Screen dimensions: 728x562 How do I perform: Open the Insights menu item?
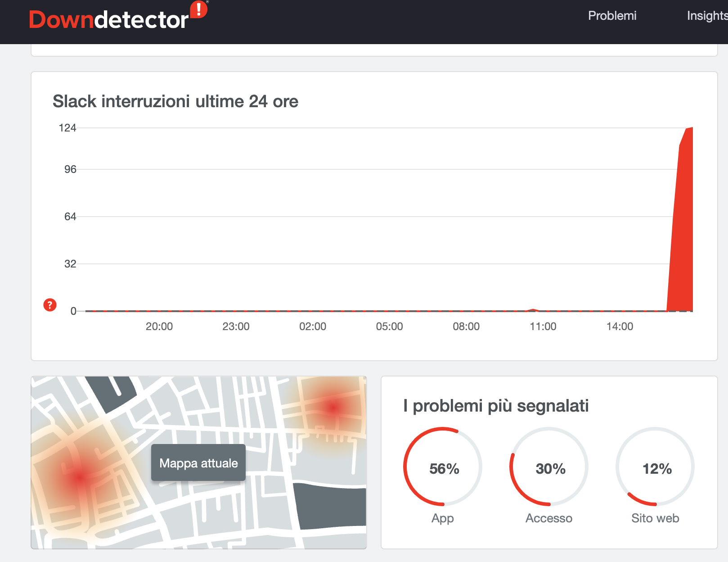(707, 16)
